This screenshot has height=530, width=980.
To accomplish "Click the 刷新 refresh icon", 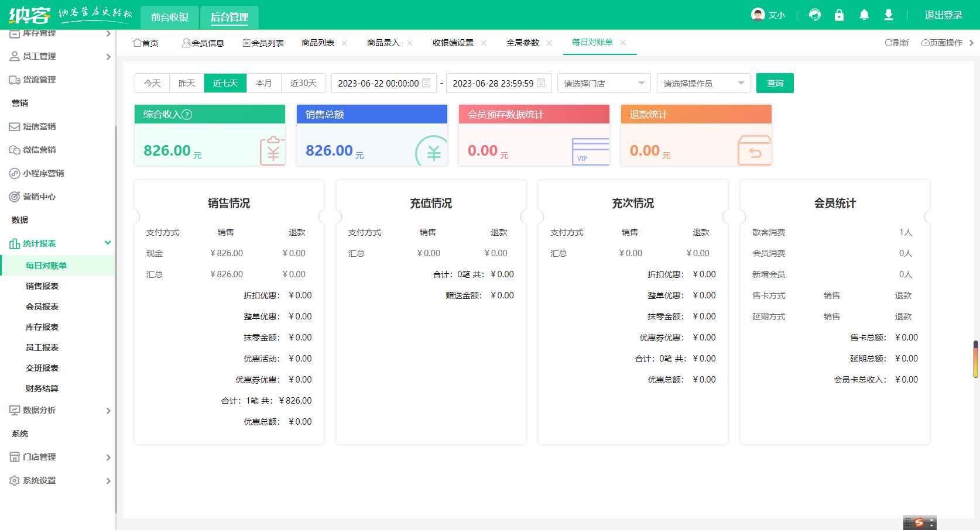I will (x=889, y=43).
